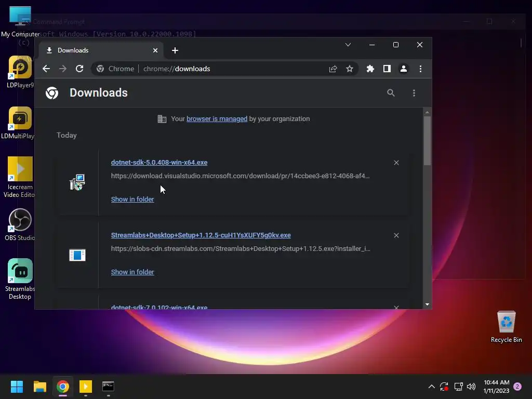Click the Chrome logo beside Downloads heading
This screenshot has height=399, width=532.
coord(52,93)
